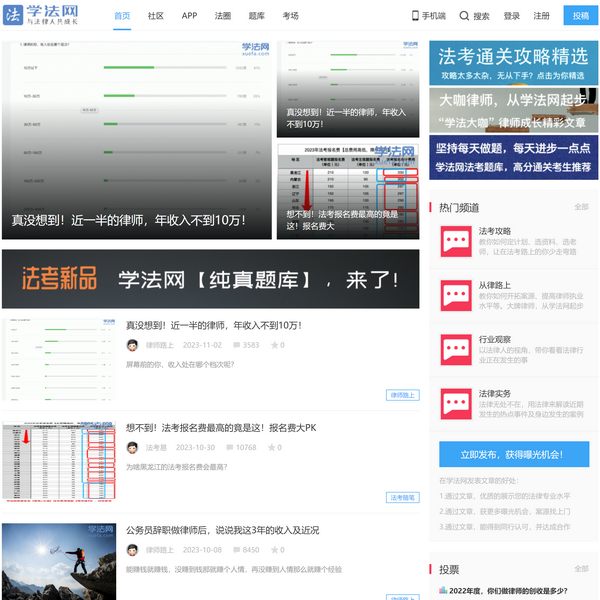Viewport: 600px width, 600px height.
Task: Go to 法圈 navigation tab
Action: (x=223, y=16)
